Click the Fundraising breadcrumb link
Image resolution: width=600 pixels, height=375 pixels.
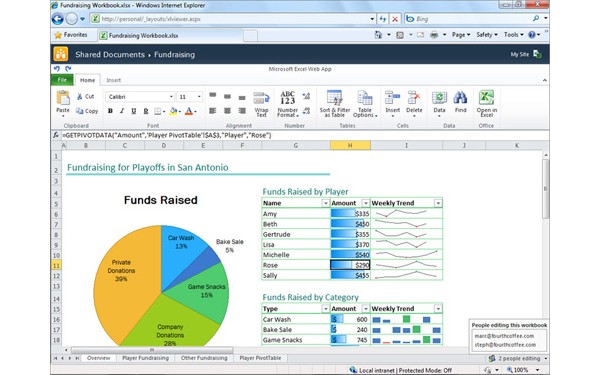[174, 55]
